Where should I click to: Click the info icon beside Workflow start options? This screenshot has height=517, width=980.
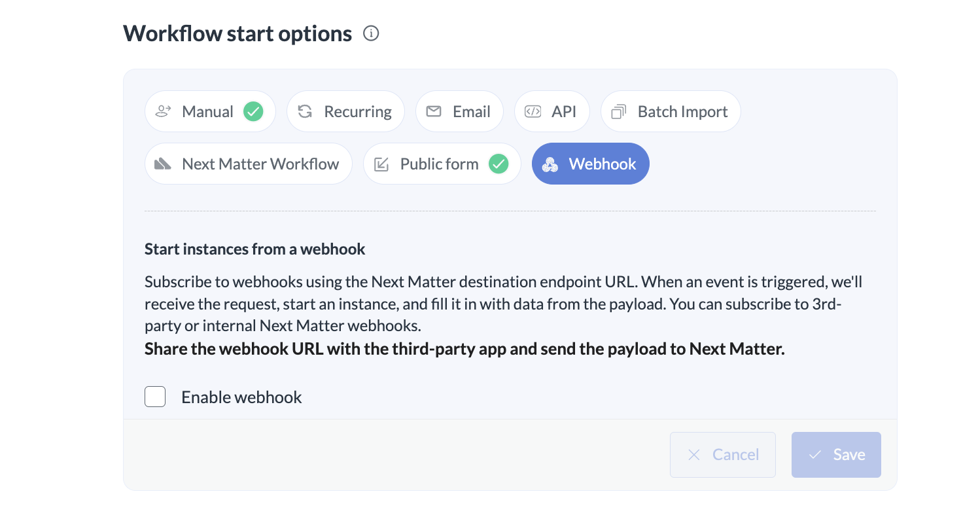coord(371,33)
